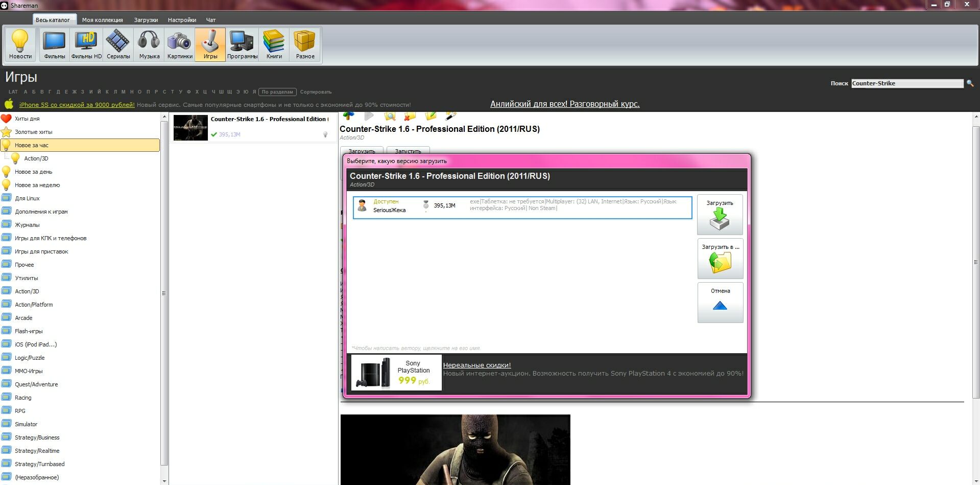This screenshot has height=485, width=980.
Task: Open the Картинки section
Action: [180, 44]
